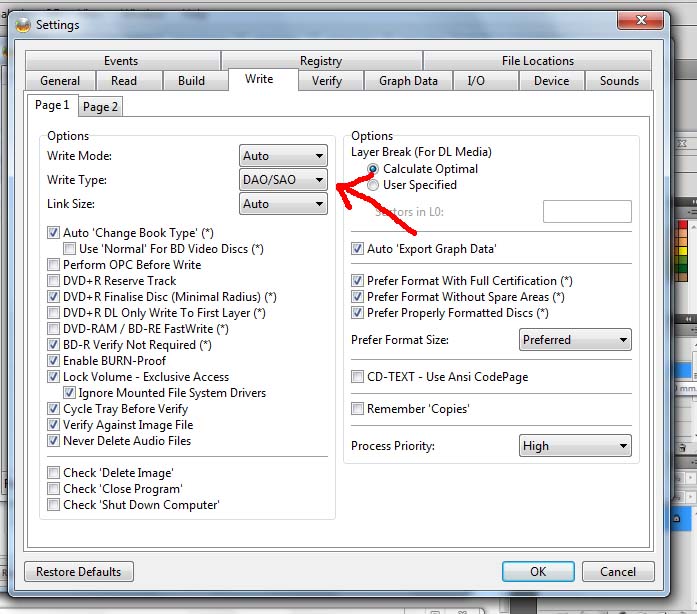The width and height of the screenshot is (697, 614).
Task: Click the Sectors in L0 input field
Action: (587, 211)
